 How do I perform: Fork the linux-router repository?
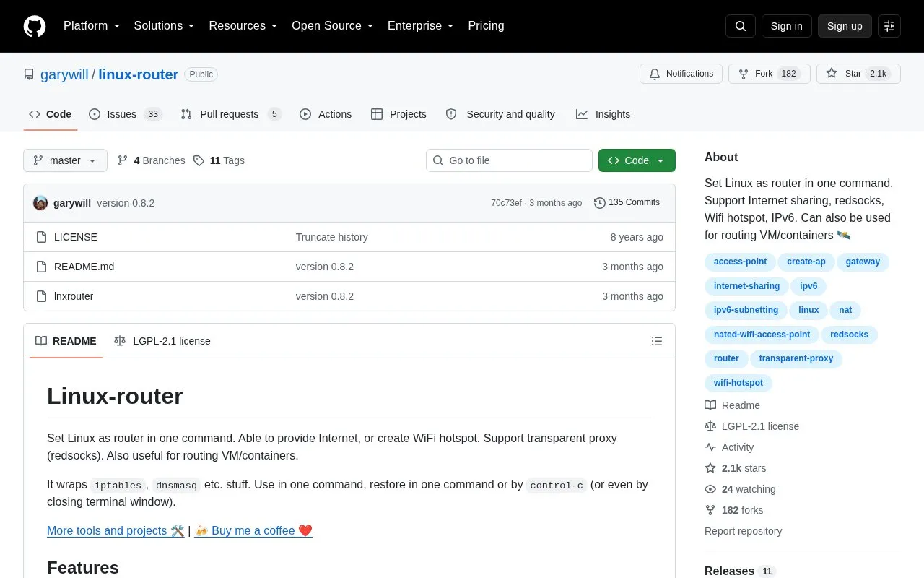click(x=770, y=74)
